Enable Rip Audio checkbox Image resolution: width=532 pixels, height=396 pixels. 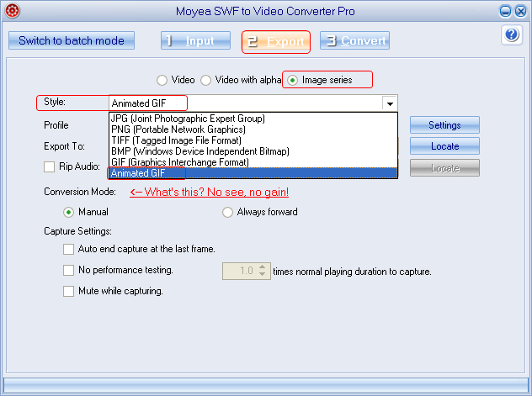click(x=49, y=166)
